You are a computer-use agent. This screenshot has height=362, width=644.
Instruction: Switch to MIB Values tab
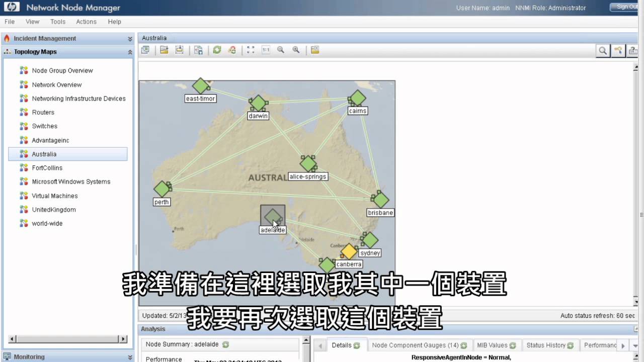[496, 345]
